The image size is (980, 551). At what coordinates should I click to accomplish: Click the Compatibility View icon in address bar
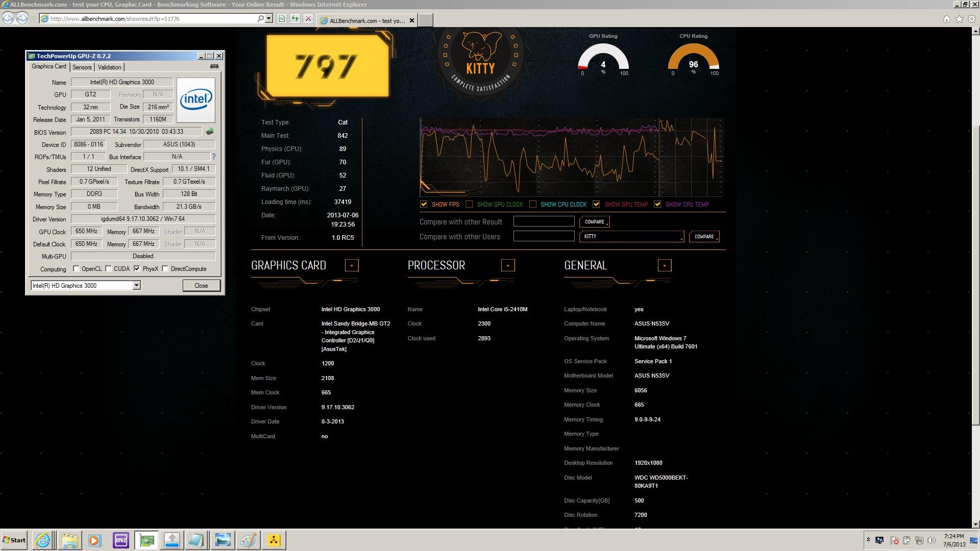coord(282,19)
